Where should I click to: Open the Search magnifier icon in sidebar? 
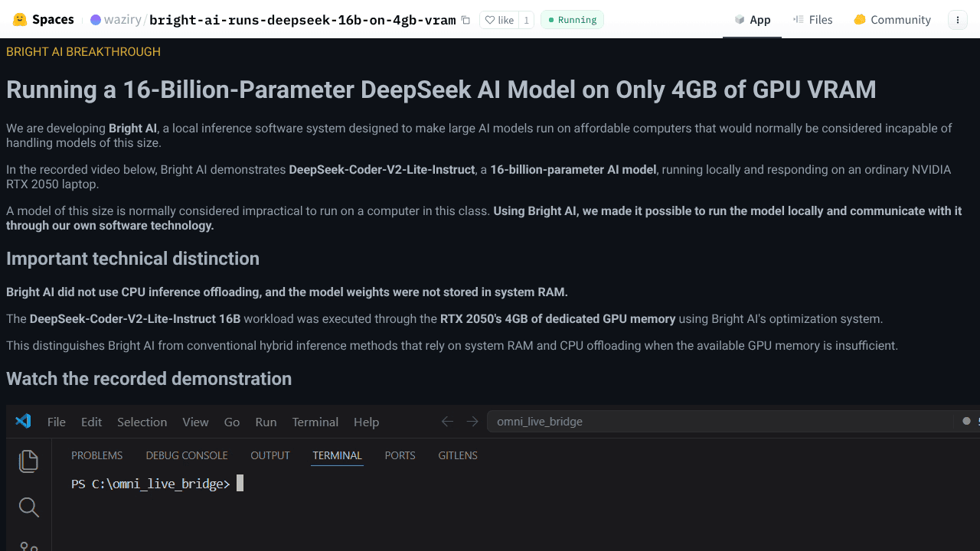28,507
